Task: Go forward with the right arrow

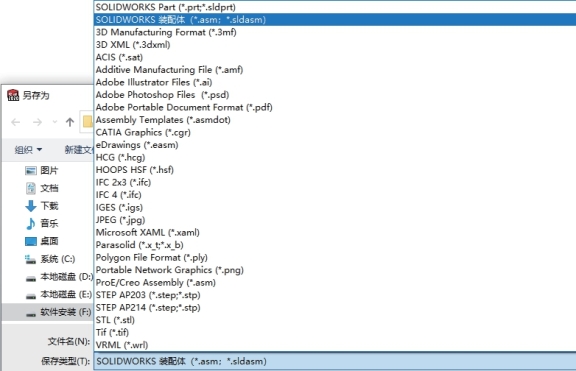Action: point(37,122)
